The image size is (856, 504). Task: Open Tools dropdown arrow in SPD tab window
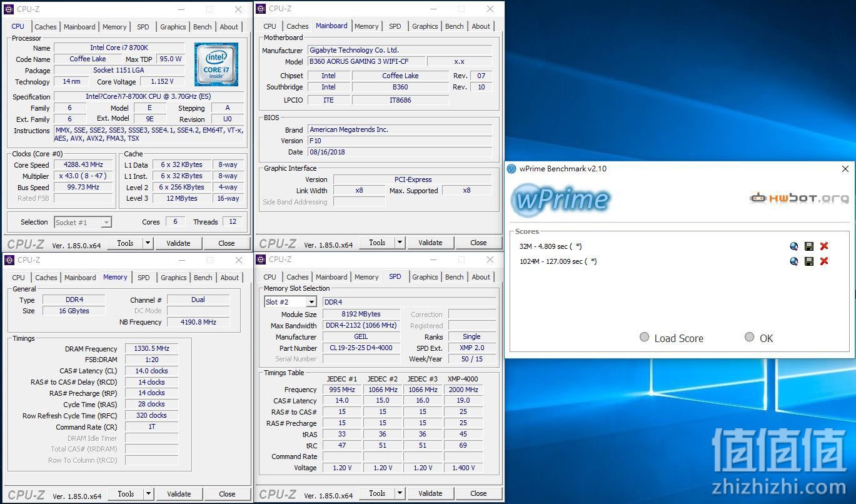pyautogui.click(x=400, y=493)
